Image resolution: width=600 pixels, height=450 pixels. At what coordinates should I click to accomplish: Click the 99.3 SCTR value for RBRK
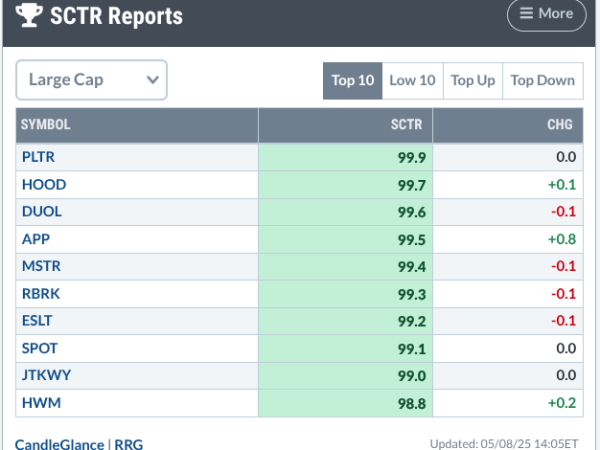[x=412, y=295]
